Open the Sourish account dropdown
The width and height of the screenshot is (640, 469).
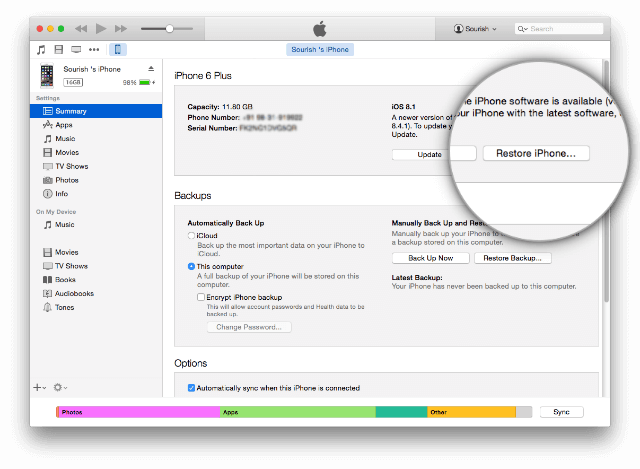coord(475,29)
